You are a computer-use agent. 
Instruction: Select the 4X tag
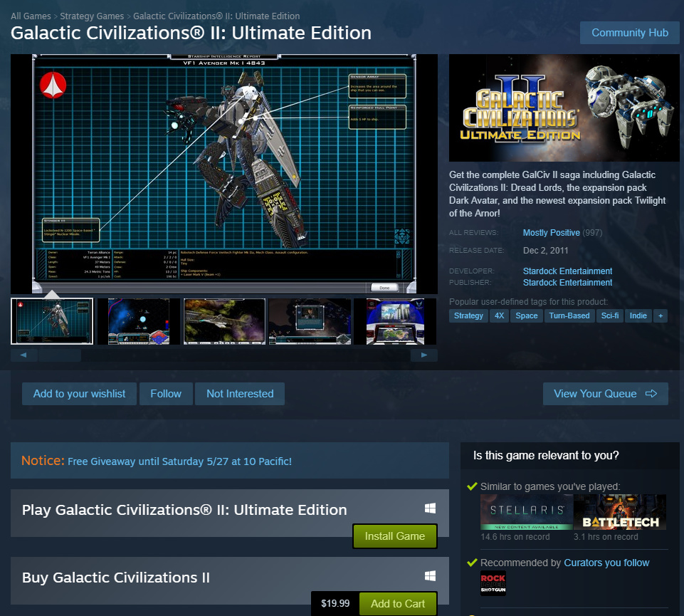[499, 315]
